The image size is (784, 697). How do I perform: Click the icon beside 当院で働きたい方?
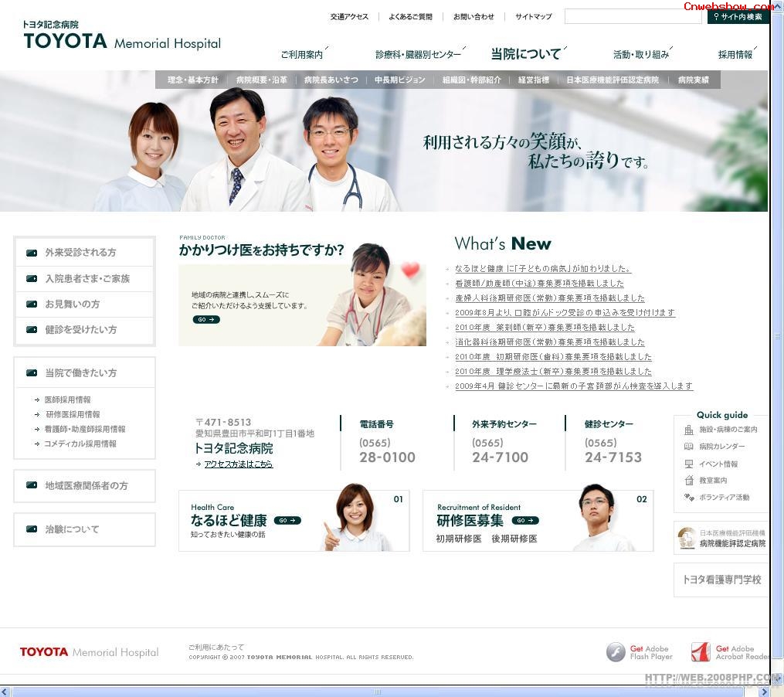click(32, 372)
